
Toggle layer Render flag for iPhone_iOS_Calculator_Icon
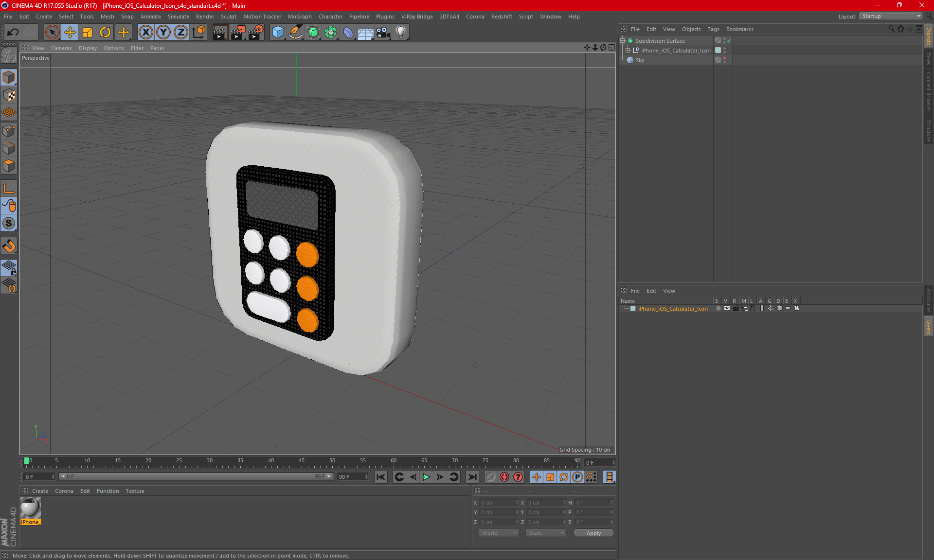click(736, 308)
